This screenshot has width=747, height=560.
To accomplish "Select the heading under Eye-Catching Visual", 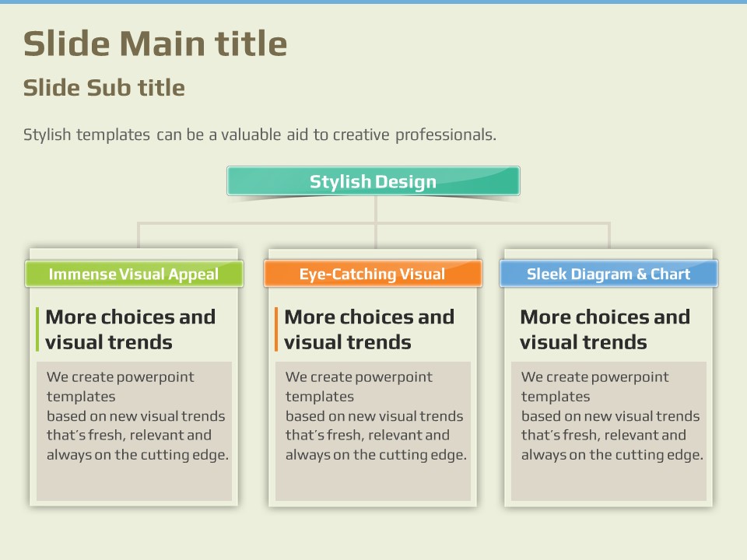I will point(369,329).
